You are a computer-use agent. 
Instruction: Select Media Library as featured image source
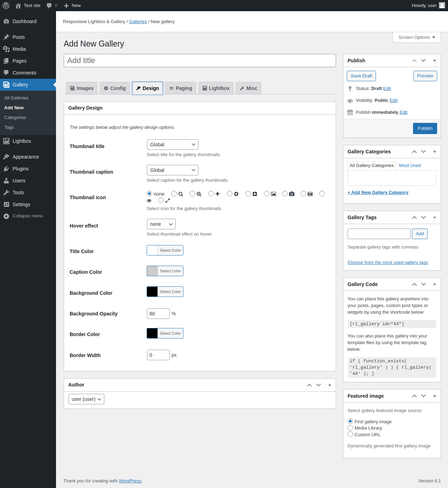pos(350,428)
